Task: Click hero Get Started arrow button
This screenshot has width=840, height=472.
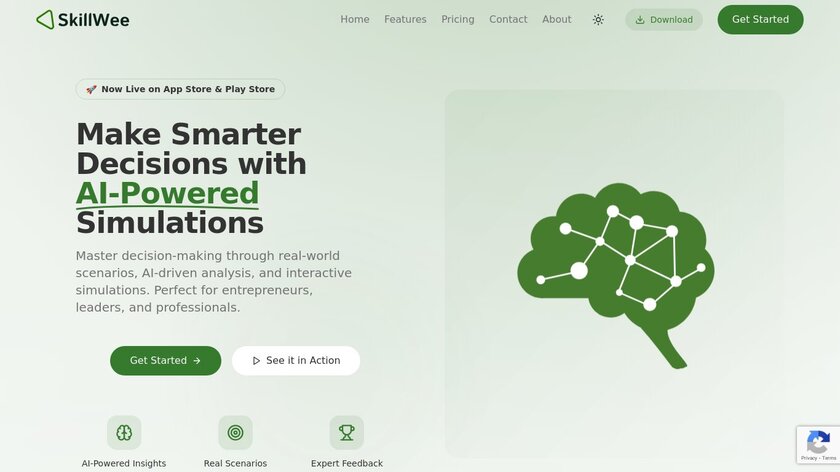Action: tap(166, 361)
